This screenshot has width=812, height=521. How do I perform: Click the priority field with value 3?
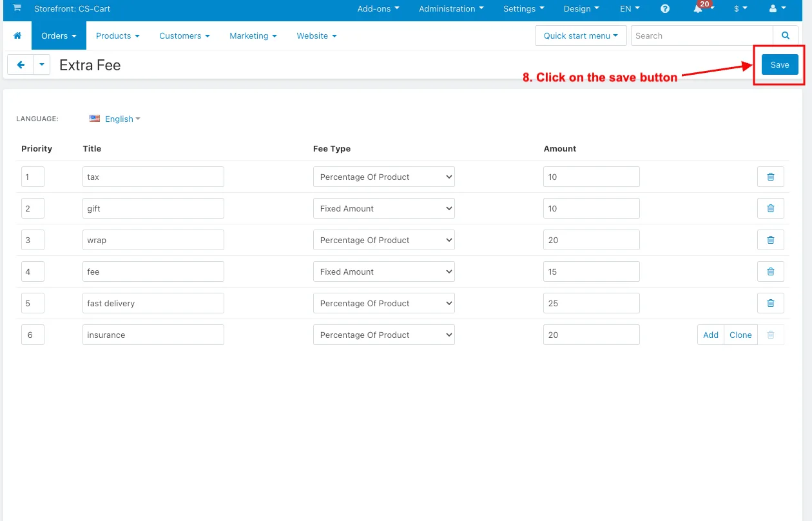pos(33,240)
